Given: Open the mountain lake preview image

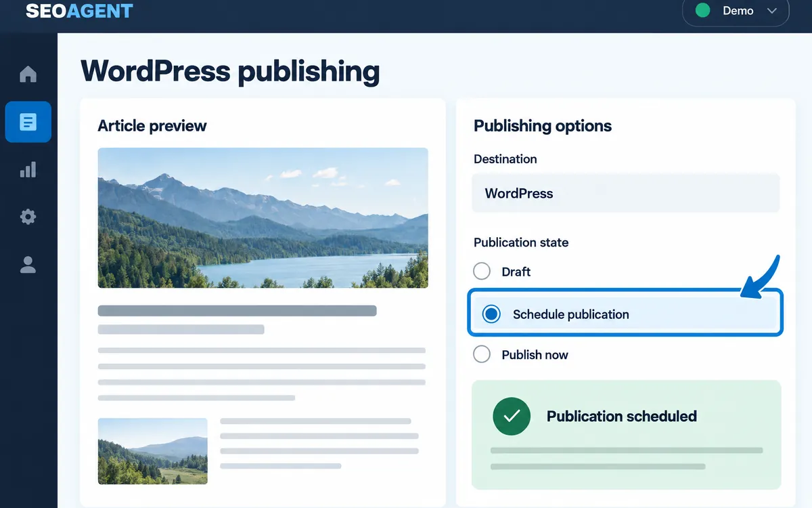Looking at the screenshot, I should (x=263, y=218).
